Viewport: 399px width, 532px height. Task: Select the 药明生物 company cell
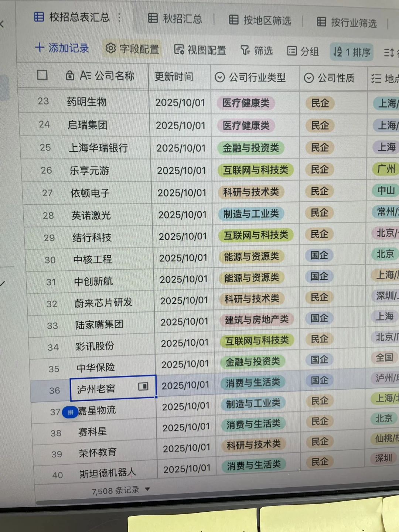tap(87, 101)
